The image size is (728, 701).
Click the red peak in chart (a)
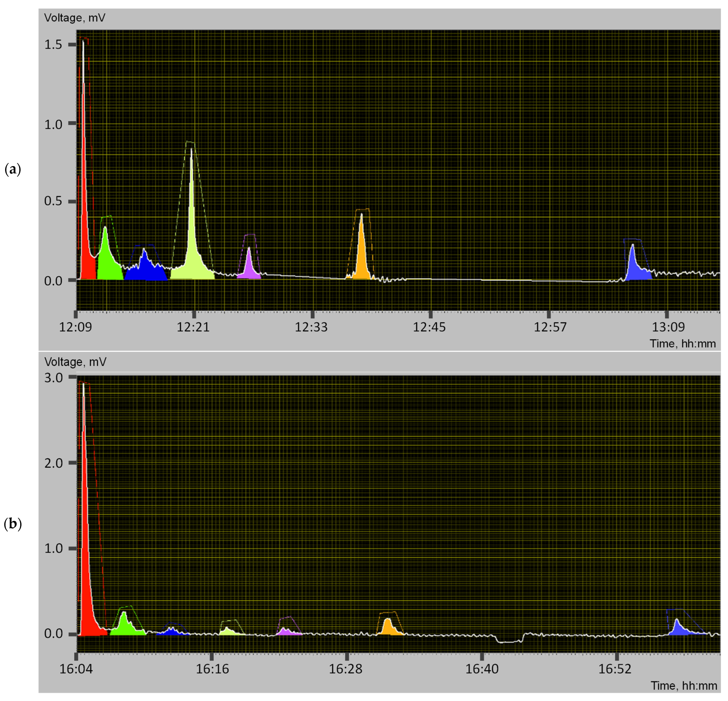click(x=86, y=256)
